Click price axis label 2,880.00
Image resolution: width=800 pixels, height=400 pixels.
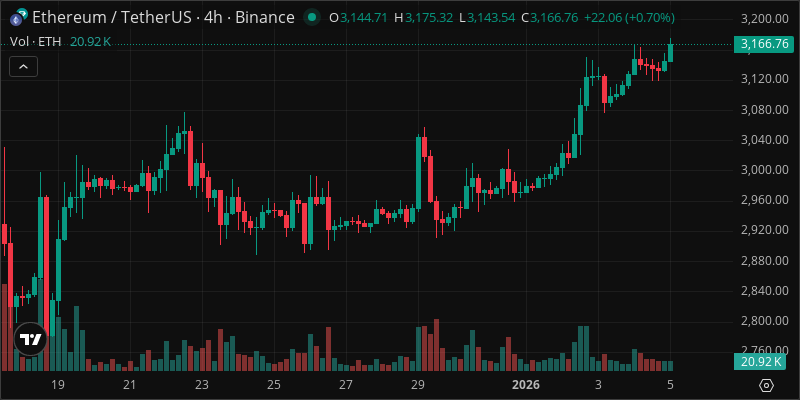click(x=764, y=261)
